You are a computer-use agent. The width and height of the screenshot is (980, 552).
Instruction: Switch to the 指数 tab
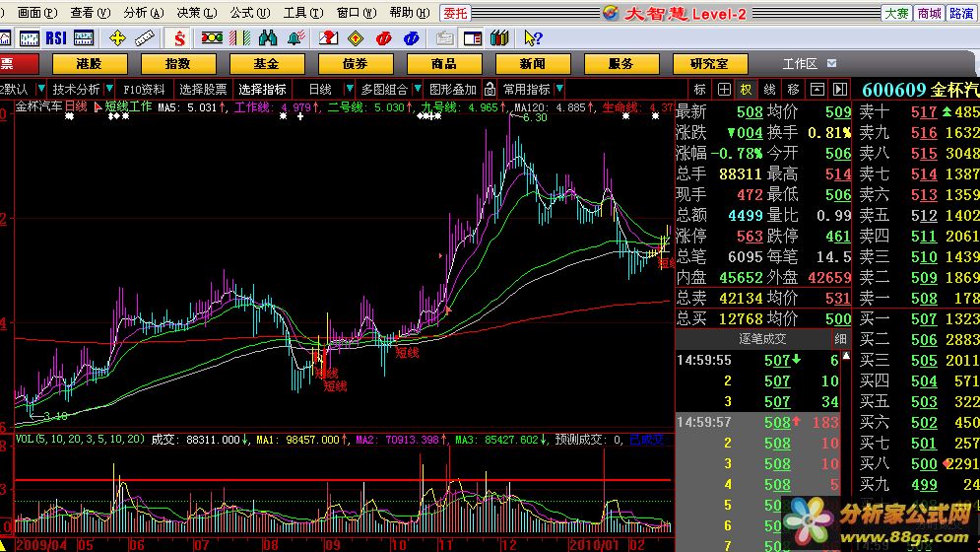(x=178, y=64)
